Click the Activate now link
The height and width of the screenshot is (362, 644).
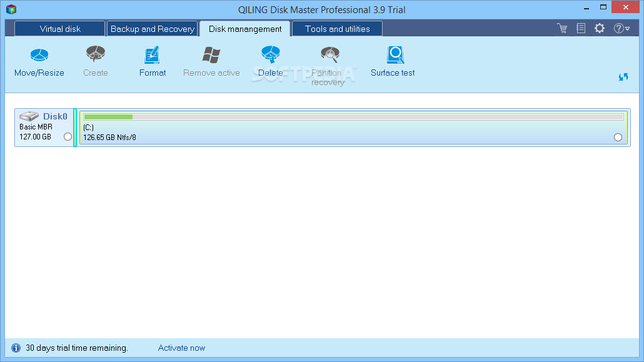tap(181, 348)
